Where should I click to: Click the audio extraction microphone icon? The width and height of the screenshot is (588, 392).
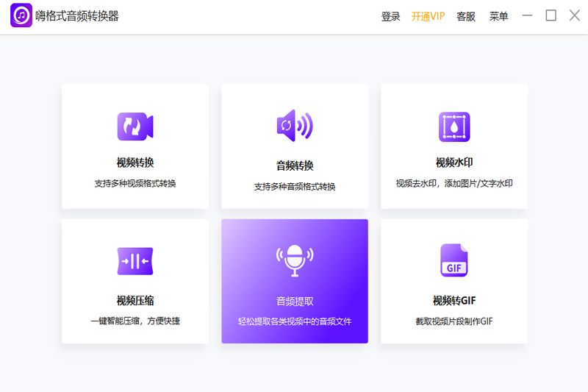pos(294,260)
